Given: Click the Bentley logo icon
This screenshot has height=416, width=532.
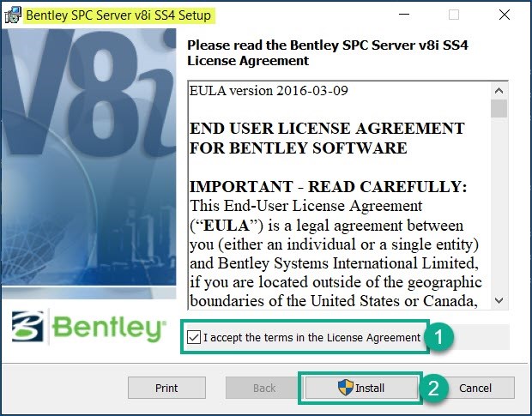Looking at the screenshot, I should click(x=27, y=326).
